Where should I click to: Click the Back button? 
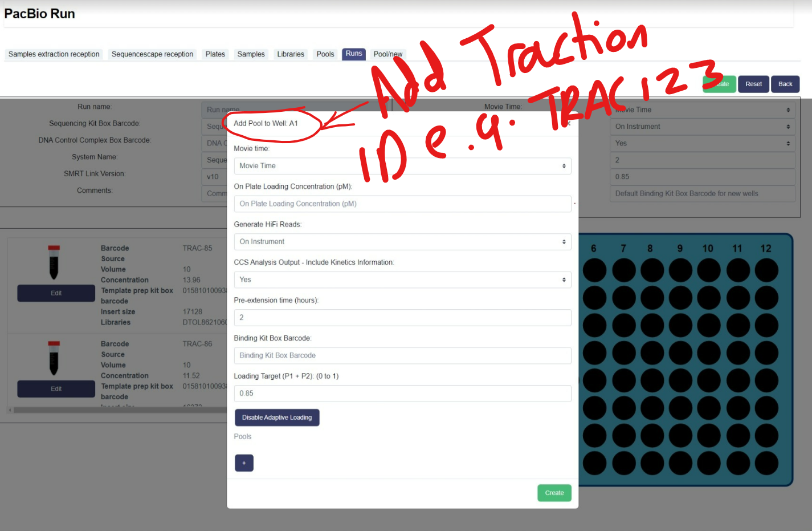click(785, 84)
